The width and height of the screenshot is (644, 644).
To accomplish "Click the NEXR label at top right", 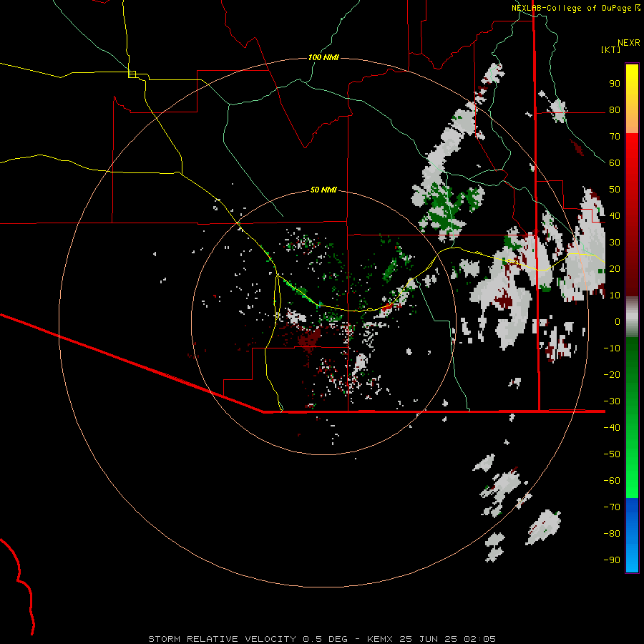I will 629,43.
